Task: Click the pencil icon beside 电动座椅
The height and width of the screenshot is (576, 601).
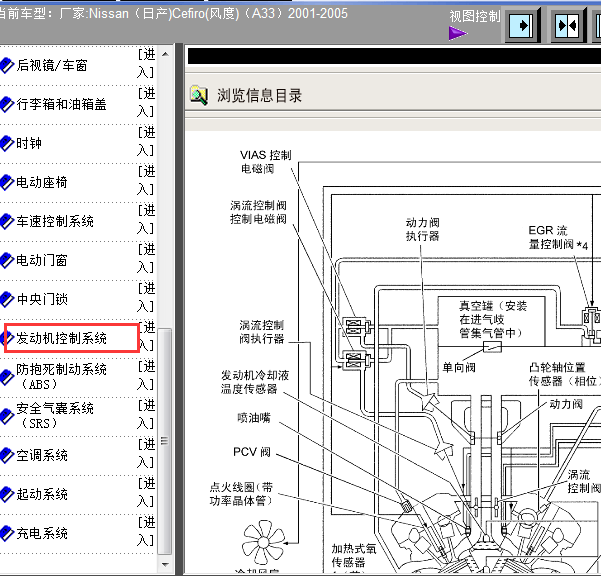Action: pyautogui.click(x=7, y=183)
